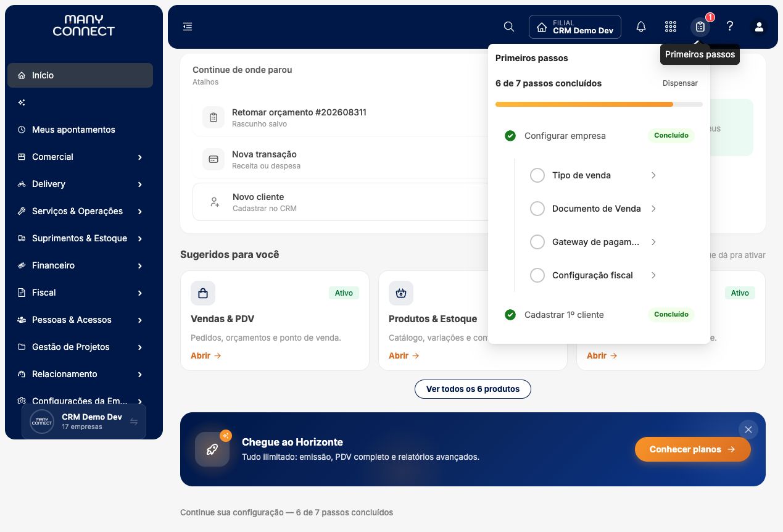Open the CRM Demo Dev 17 empresas card

click(x=84, y=422)
